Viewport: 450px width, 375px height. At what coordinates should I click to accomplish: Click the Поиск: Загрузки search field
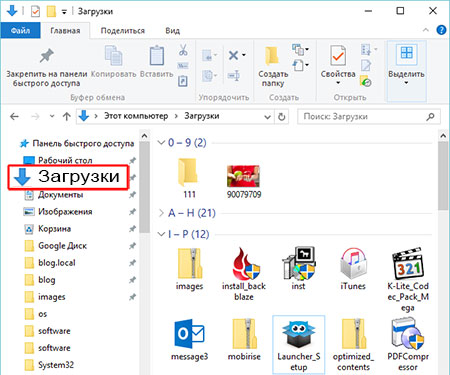[369, 117]
